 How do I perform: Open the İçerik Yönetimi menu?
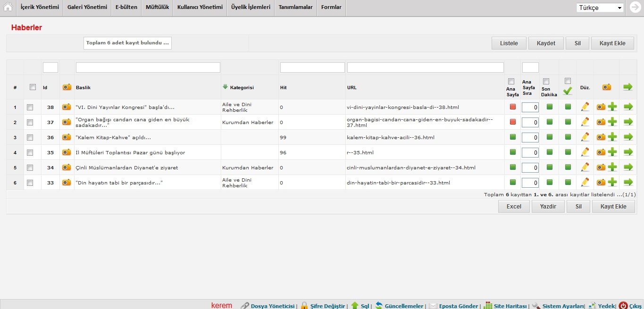pyautogui.click(x=40, y=8)
